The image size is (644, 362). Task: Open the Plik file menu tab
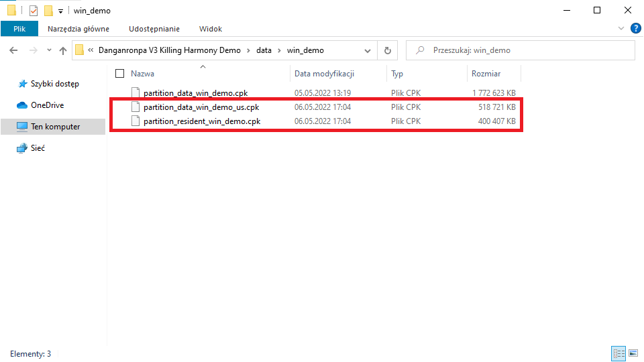coord(19,29)
